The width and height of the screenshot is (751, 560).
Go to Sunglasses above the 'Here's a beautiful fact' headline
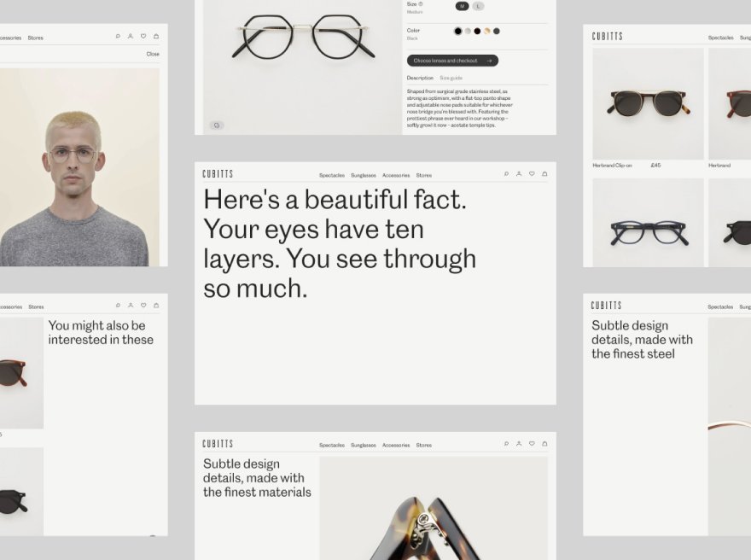[364, 175]
